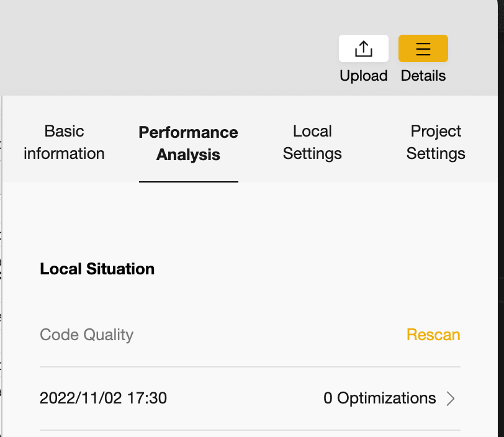Screen dimensions: 504x437
Task: Open the 0 Optimizations result
Action: pos(380,398)
